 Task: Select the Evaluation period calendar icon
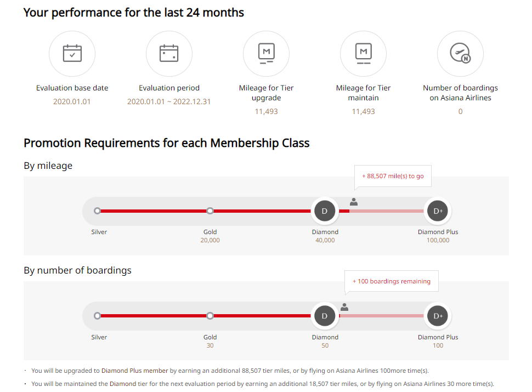(x=169, y=53)
